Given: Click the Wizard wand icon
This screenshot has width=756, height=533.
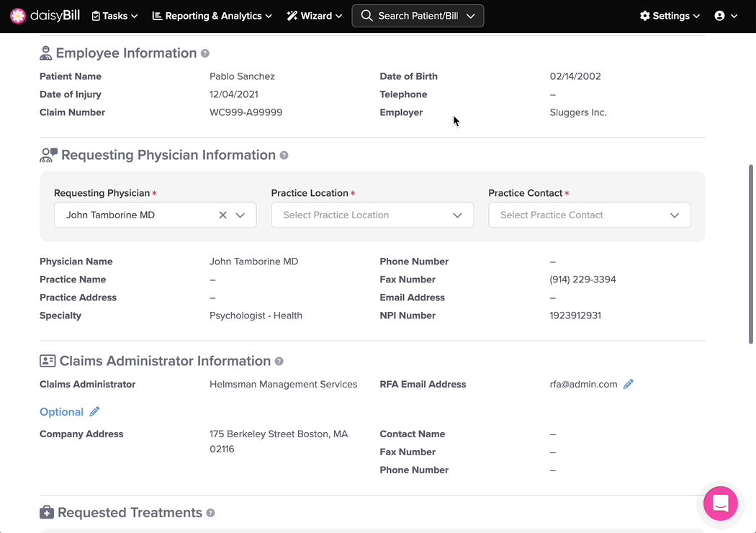Looking at the screenshot, I should pyautogui.click(x=292, y=16).
